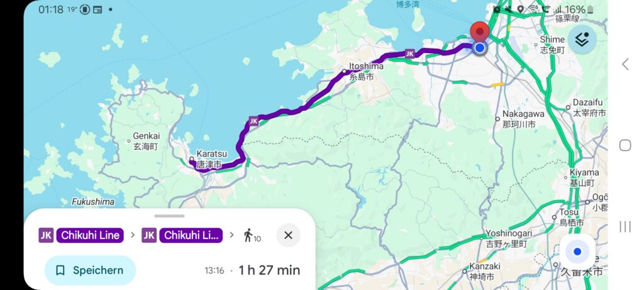Select the JK marker near Karatsu coast

pos(254,121)
